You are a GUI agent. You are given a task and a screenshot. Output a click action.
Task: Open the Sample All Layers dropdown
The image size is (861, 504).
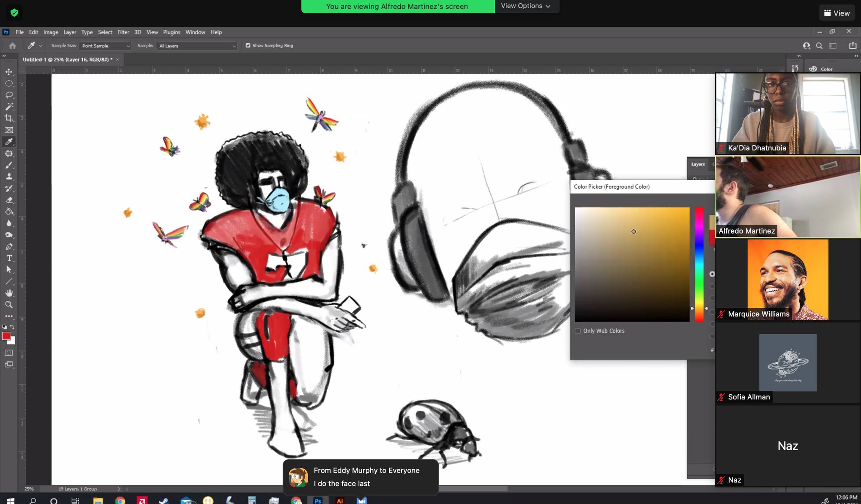[197, 46]
